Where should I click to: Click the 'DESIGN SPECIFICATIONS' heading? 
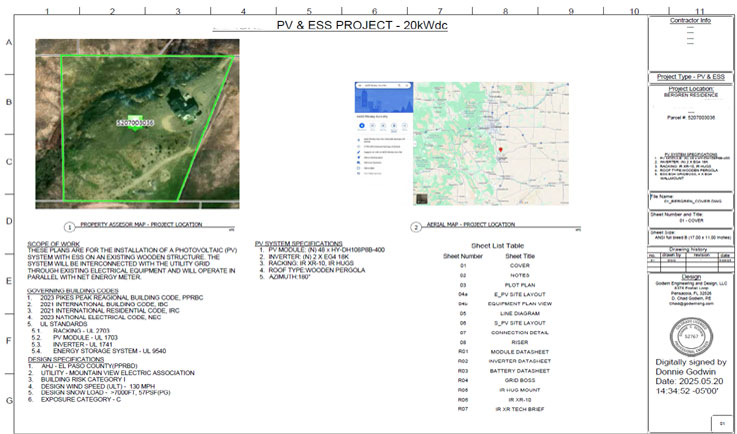(66, 359)
